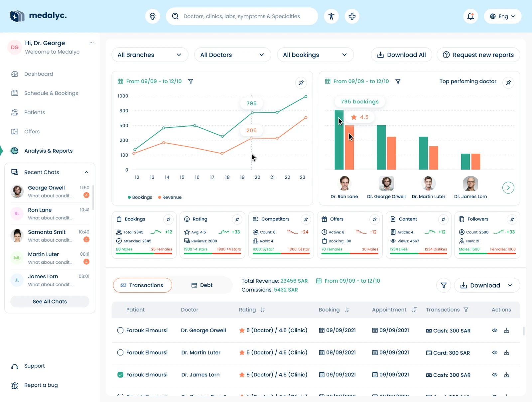The image size is (532, 402).
Task: Click Dr. Ron Lane's green bookings bar
Action: (x=339, y=140)
